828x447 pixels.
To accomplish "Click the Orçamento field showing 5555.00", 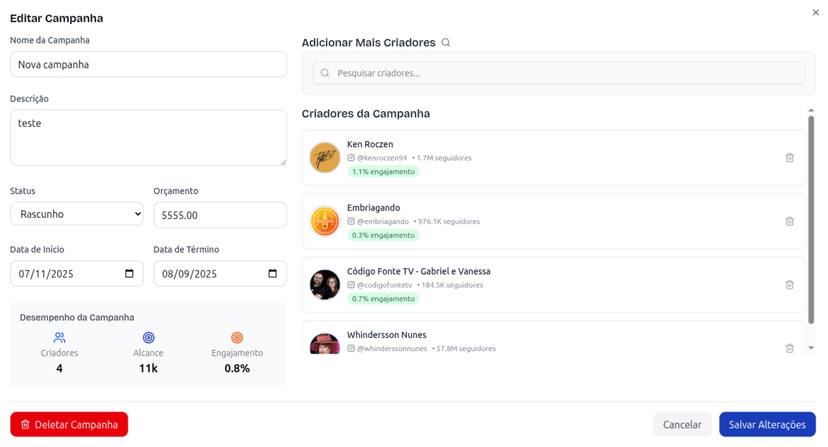I will [x=220, y=215].
